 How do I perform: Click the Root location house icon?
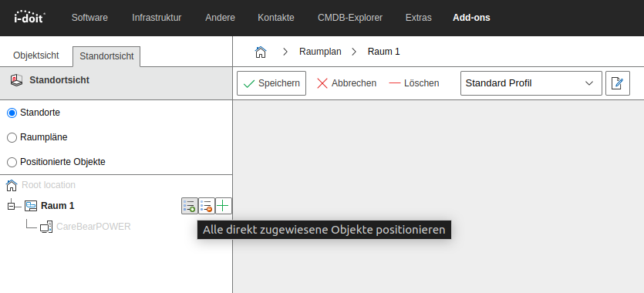coord(12,185)
